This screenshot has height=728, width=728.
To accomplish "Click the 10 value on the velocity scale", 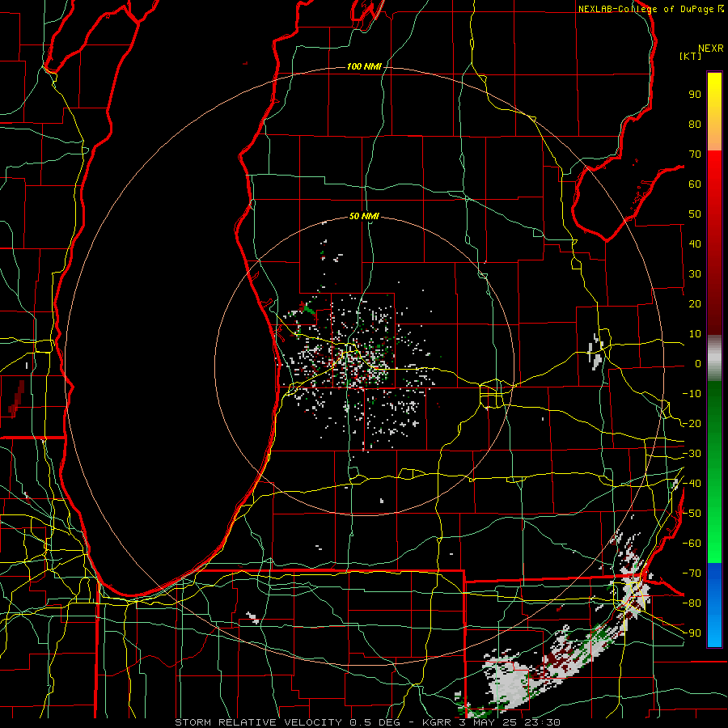I will point(695,334).
